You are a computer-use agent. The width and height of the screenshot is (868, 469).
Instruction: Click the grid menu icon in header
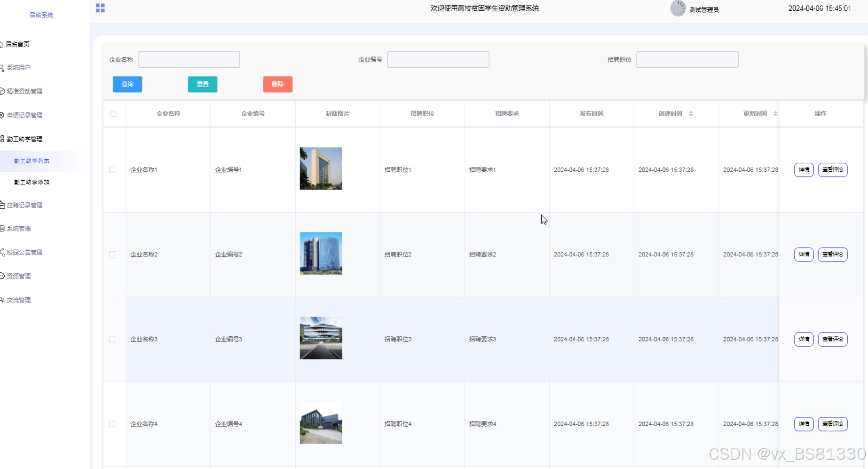click(100, 8)
